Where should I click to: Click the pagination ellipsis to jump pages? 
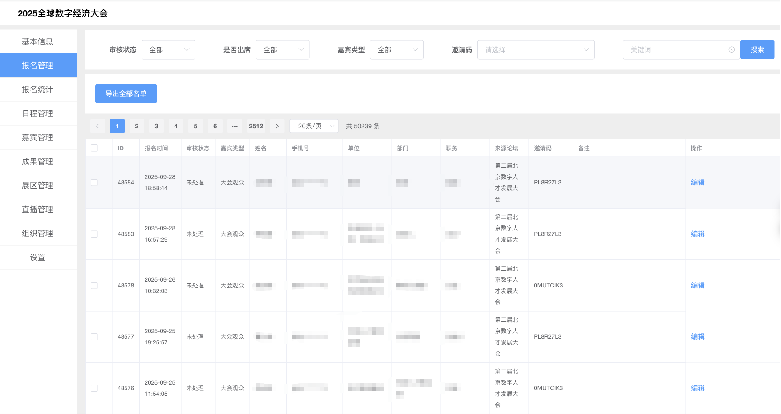[234, 126]
